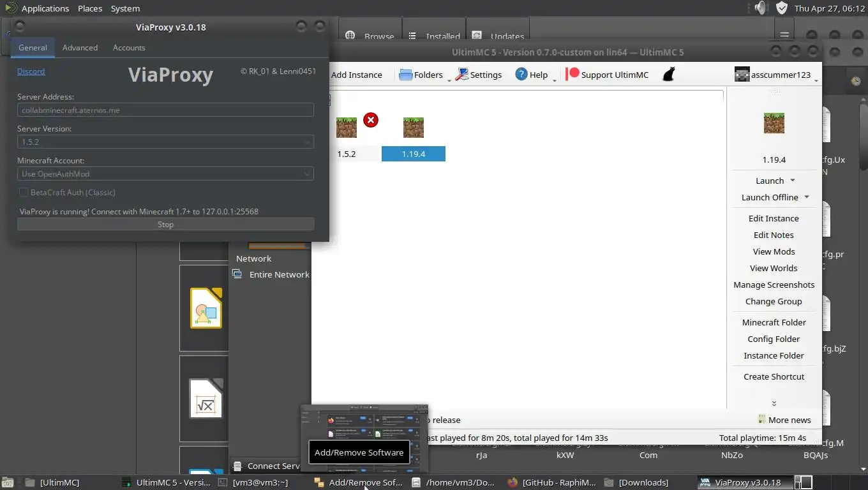Open Config Folder from the sidebar
The width and height of the screenshot is (868, 490).
(x=774, y=339)
